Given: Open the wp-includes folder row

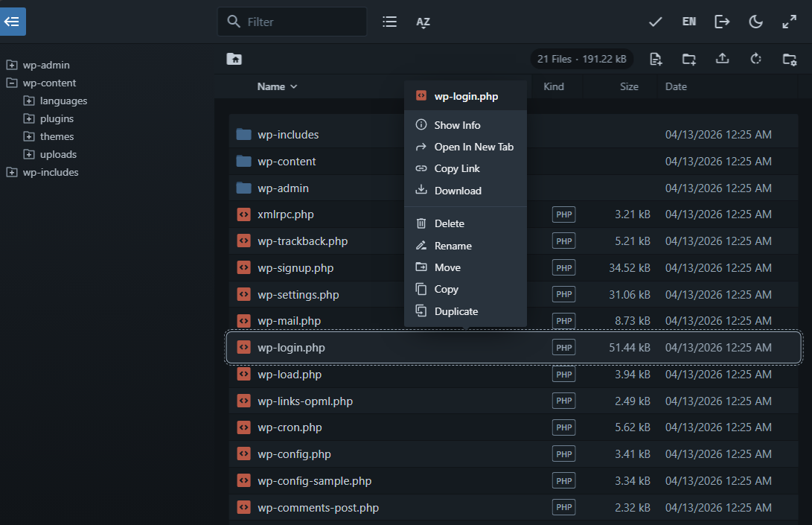Looking at the screenshot, I should (514, 134).
